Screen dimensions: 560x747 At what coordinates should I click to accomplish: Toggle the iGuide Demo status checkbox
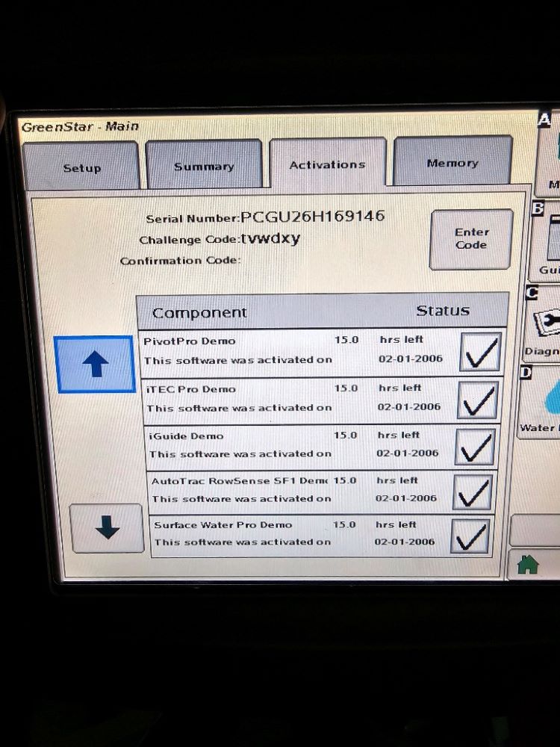(x=475, y=447)
